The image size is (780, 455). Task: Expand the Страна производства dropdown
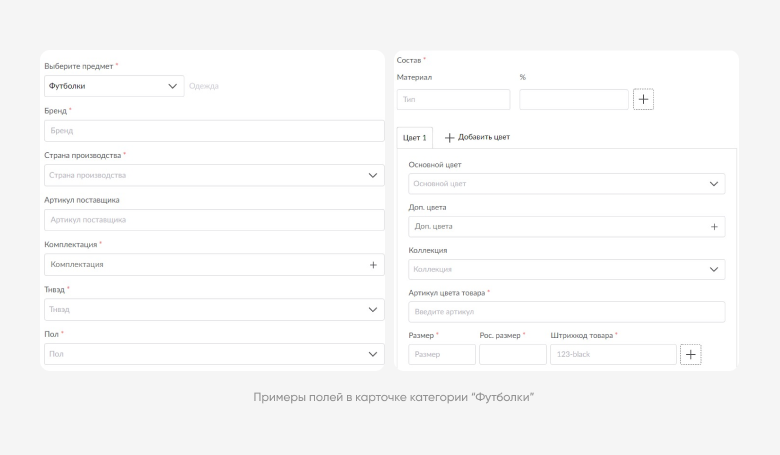(x=214, y=176)
